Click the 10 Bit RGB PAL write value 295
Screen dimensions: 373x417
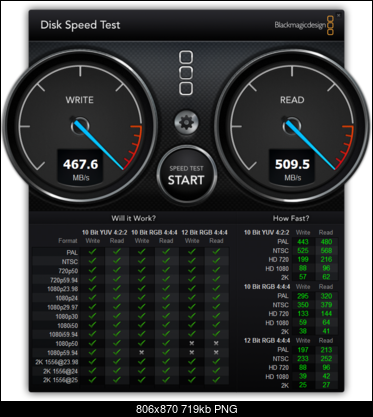[x=303, y=296]
